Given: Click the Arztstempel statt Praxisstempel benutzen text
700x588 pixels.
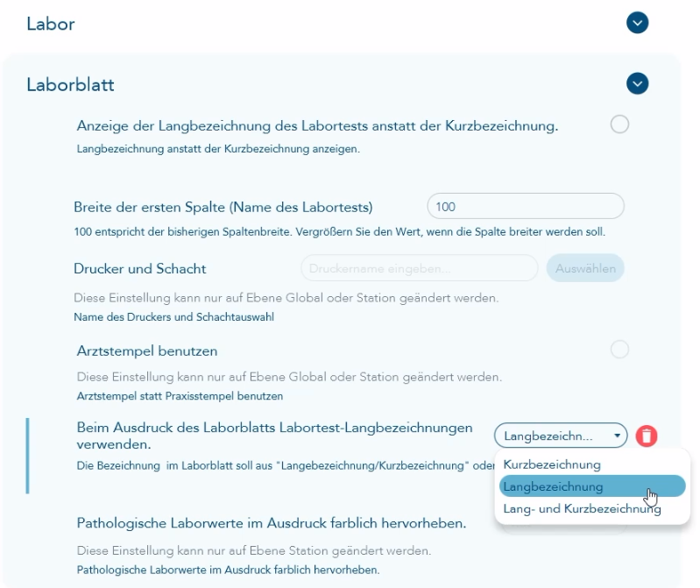Looking at the screenshot, I should click(x=180, y=396).
